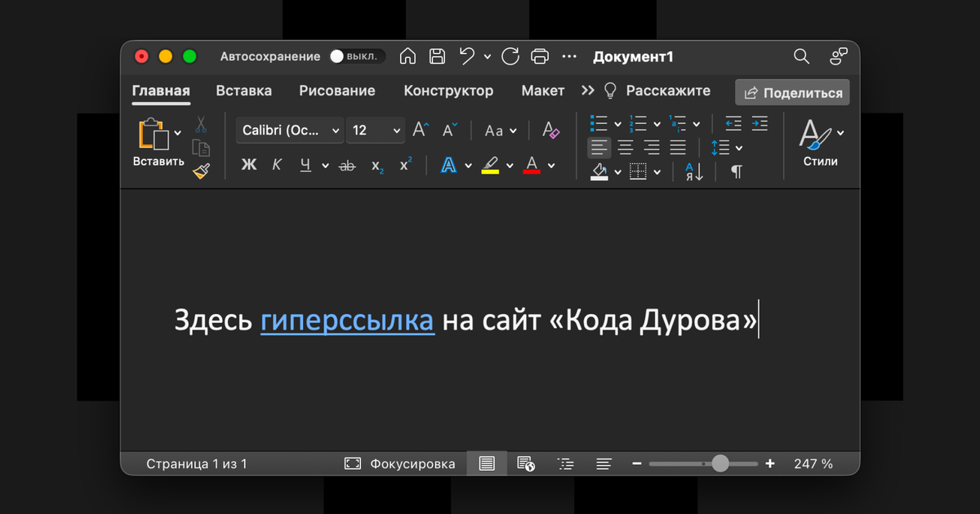Toggle strikethrough formatting
Screen dimensions: 980x514
(x=347, y=166)
